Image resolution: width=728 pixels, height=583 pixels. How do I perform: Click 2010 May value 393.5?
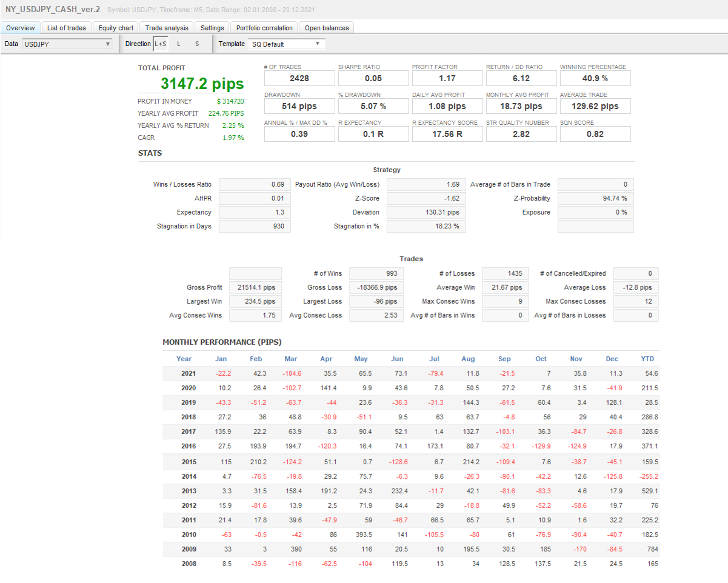362,535
